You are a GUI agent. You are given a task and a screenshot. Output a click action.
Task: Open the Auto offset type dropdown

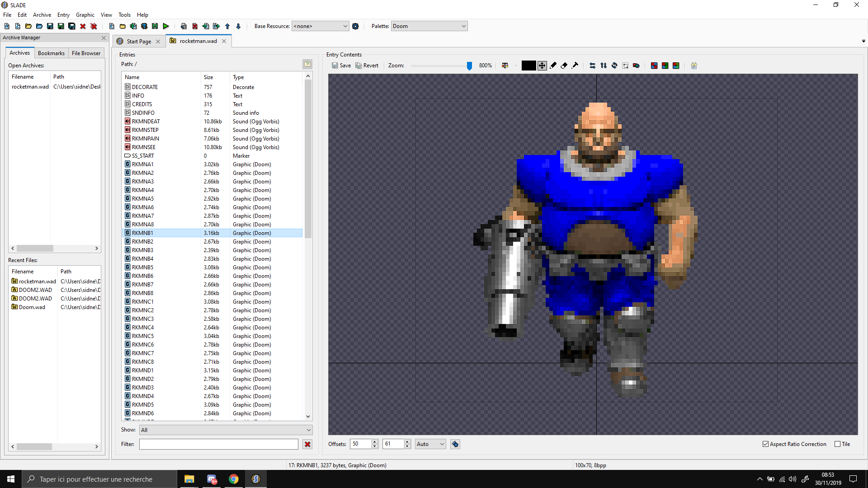tap(430, 444)
